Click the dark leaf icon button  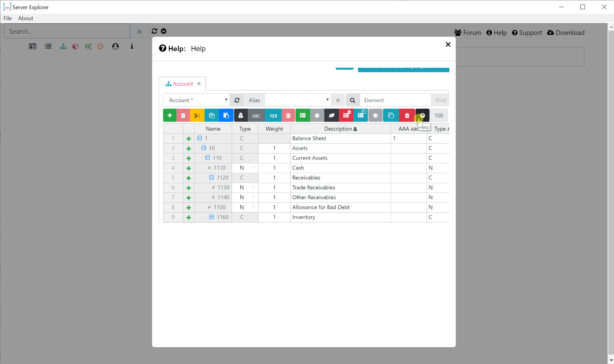click(x=331, y=115)
